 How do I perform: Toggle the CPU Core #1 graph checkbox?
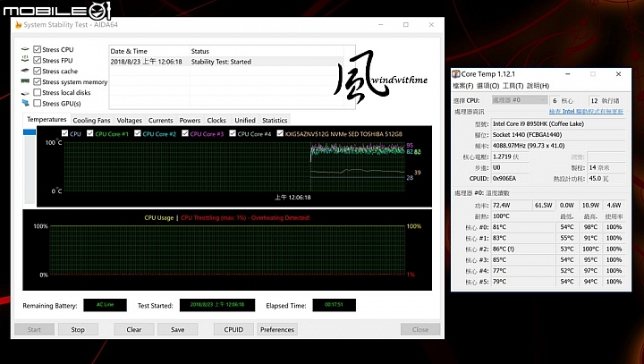point(90,133)
